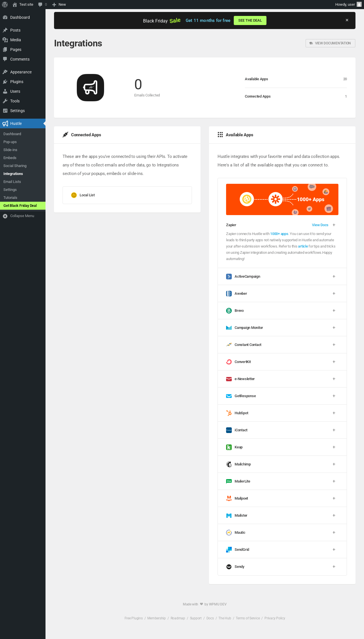This screenshot has height=639, width=364.
Task: Click the SEE THE DEAL button
Action: coord(250,20)
